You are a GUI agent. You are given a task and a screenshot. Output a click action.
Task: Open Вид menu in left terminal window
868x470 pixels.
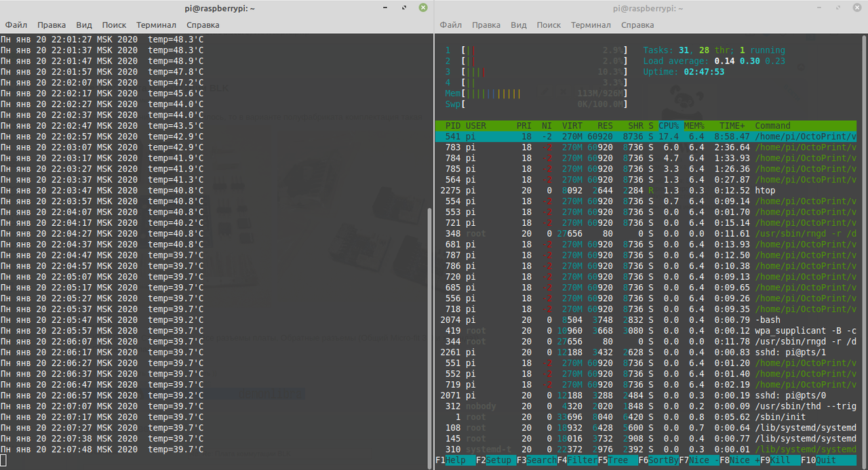click(x=83, y=24)
